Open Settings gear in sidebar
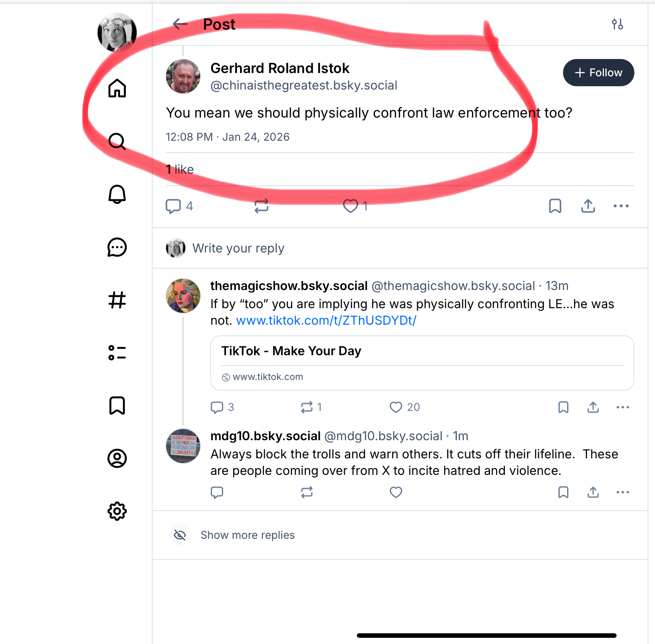The width and height of the screenshot is (655, 644). [117, 511]
